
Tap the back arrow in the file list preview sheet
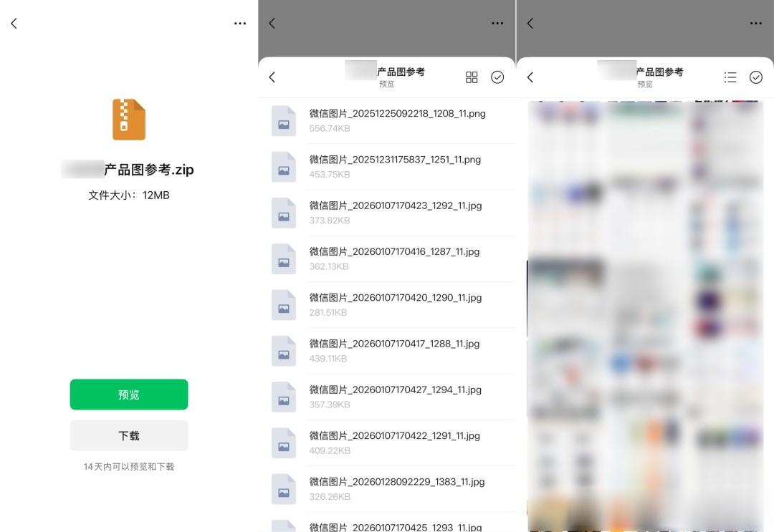pos(272,77)
